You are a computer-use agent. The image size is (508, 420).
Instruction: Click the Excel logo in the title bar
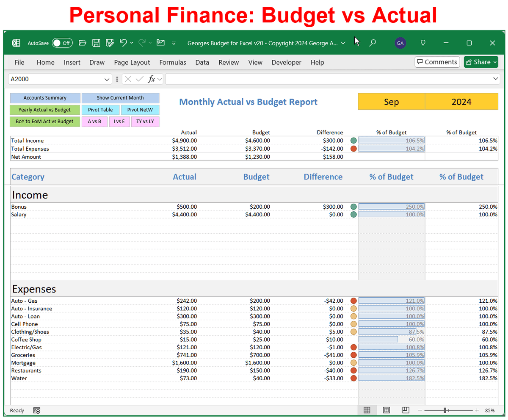pyautogui.click(x=16, y=43)
